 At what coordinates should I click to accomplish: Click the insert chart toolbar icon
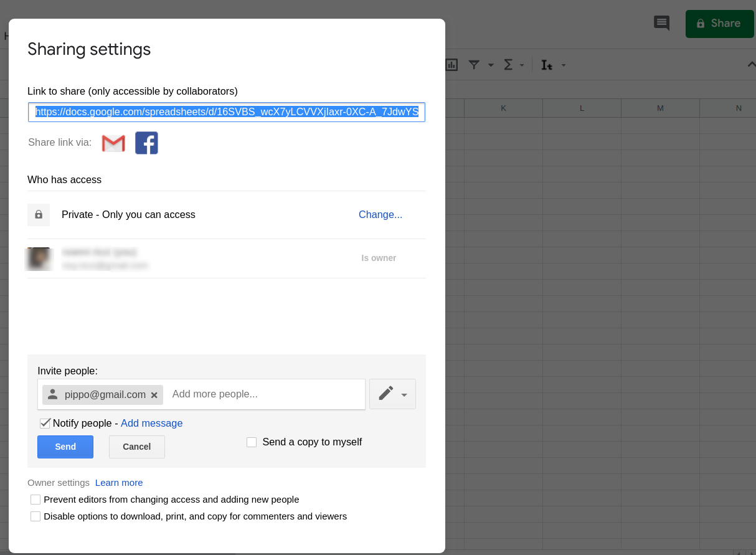coord(451,65)
